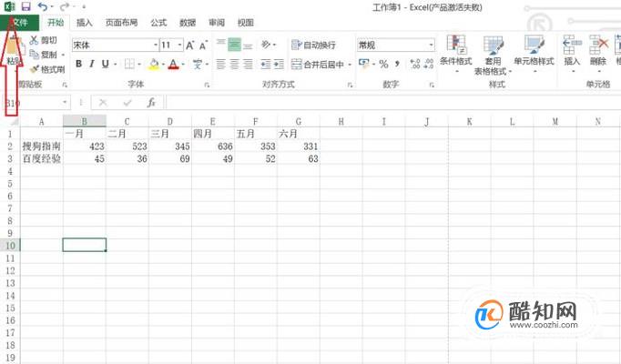Select the Format Painter (格式刷) tool
This screenshot has height=364, width=621.
click(x=47, y=69)
